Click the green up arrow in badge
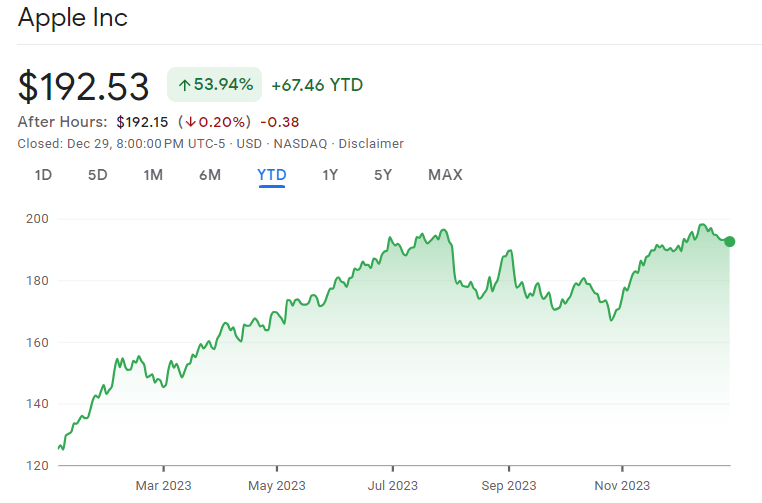Image resolution: width=762 pixels, height=503 pixels. point(184,86)
